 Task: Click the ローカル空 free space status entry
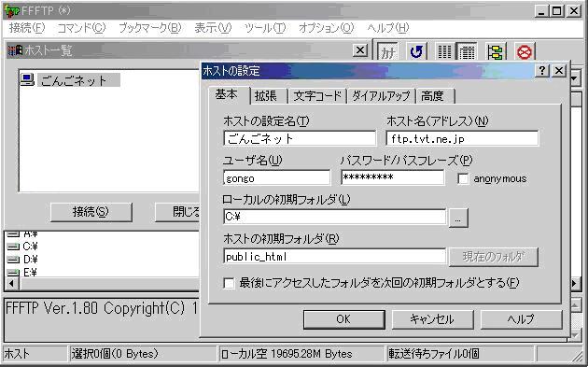tap(301, 354)
